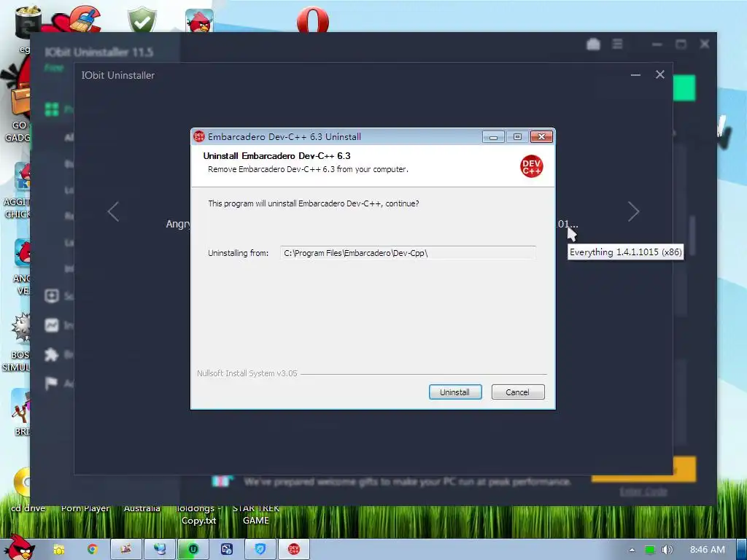Click the 8:46 AM clock
The image size is (747, 560).
pyautogui.click(x=708, y=550)
